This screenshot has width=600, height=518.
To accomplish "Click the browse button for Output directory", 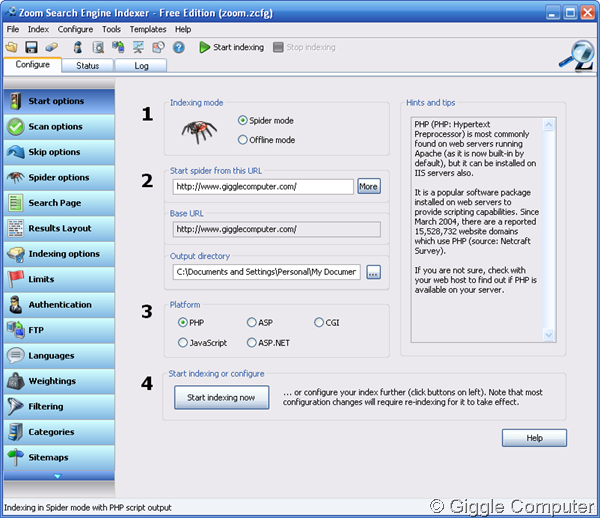I will pyautogui.click(x=373, y=272).
